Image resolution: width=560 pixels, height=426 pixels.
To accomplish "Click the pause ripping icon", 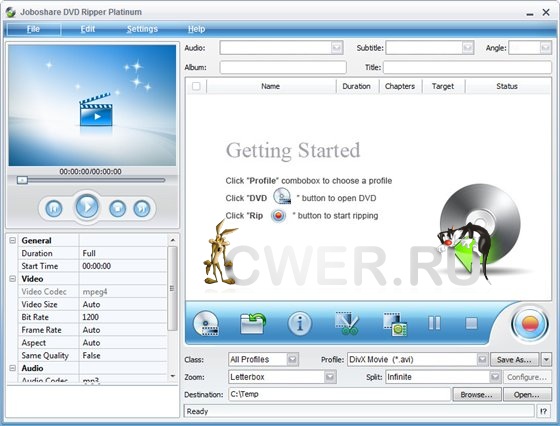I will (434, 323).
